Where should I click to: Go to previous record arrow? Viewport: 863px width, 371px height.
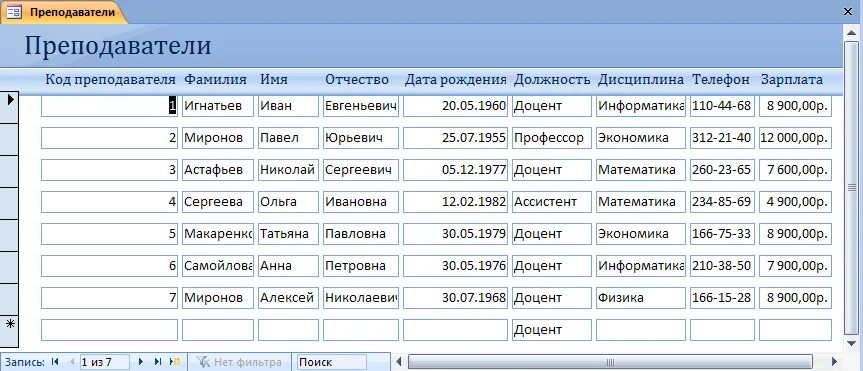tap(72, 362)
